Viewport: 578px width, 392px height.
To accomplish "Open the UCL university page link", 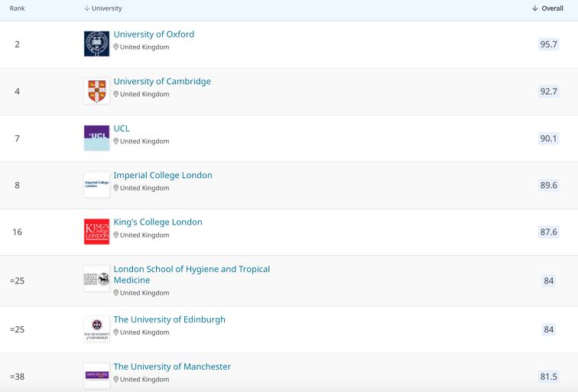I will pos(122,128).
